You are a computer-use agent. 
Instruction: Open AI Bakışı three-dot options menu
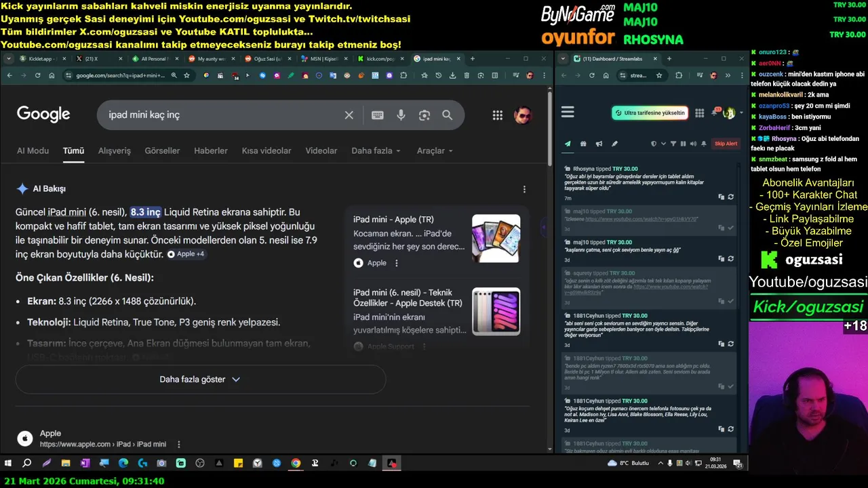pos(524,189)
